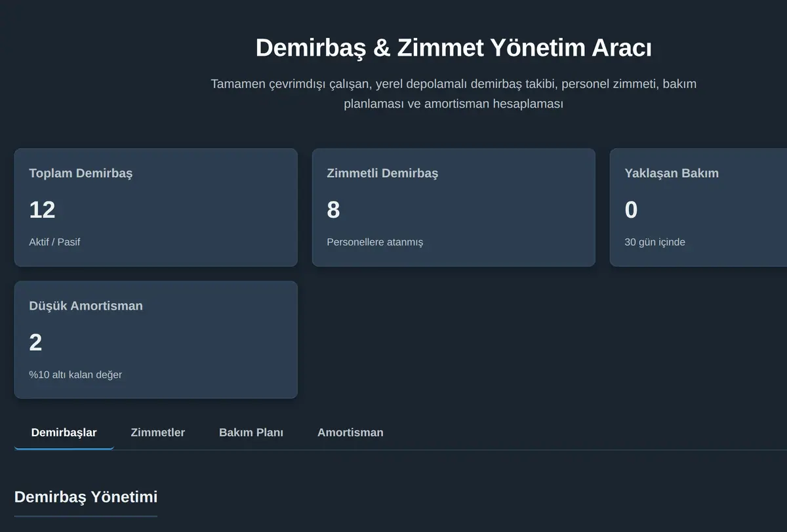Click the assigned count value 8
The height and width of the screenshot is (532, 787).
click(x=333, y=210)
